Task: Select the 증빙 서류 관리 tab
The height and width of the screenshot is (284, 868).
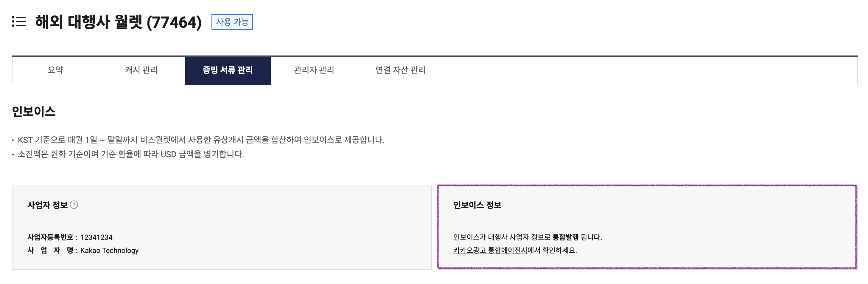Action: coord(228,70)
